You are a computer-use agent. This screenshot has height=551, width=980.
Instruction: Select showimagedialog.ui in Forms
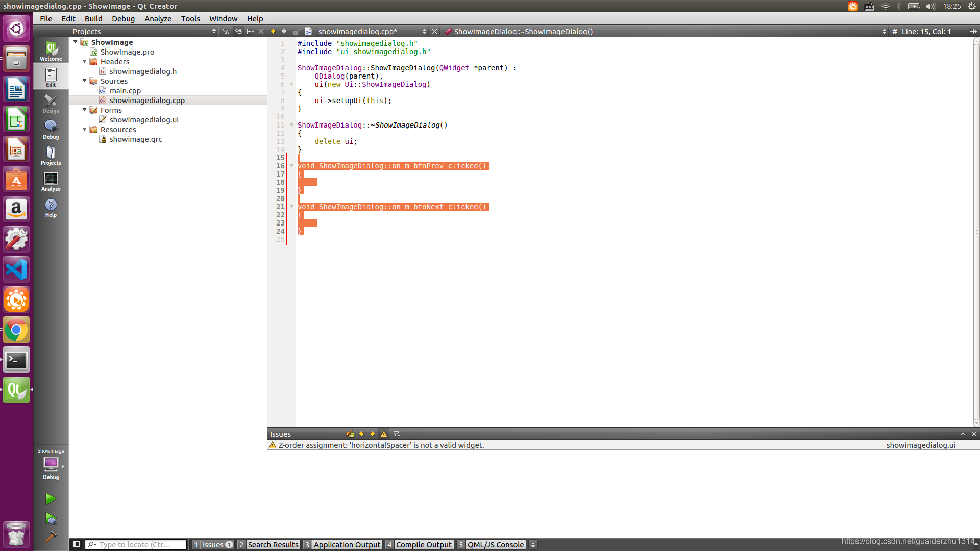click(144, 119)
